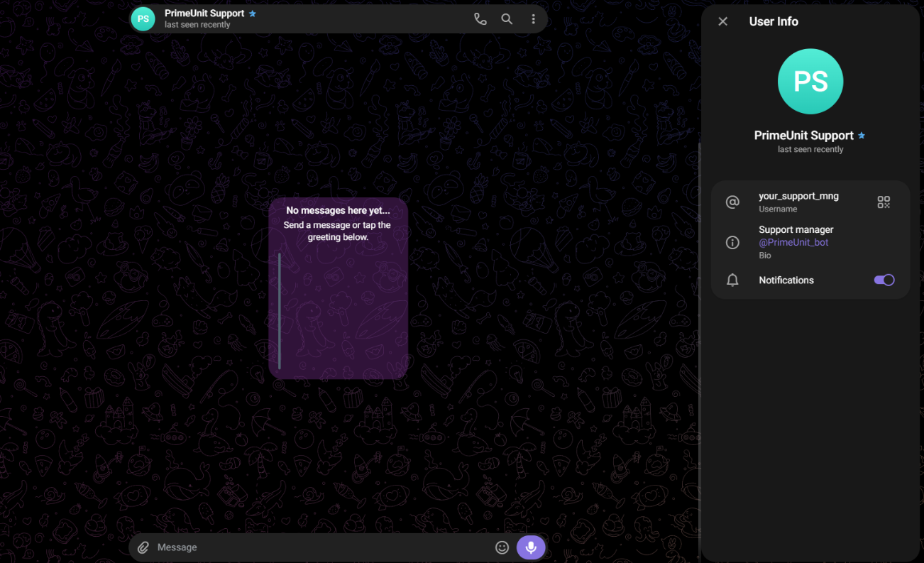Click the PrimeUnit Support name in the header
Viewport: 924px width, 563px height.
tap(204, 13)
